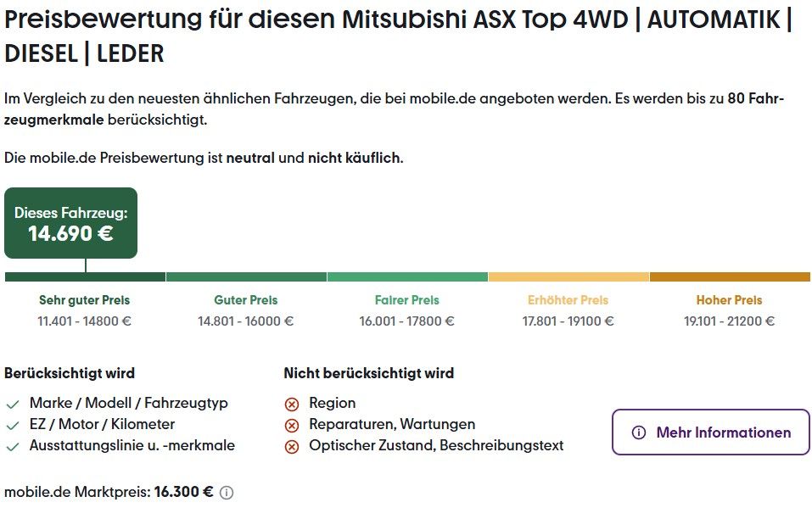The width and height of the screenshot is (812, 519).
Task: Click the info icon inside Mehr Informationen button
Action: coord(639,432)
